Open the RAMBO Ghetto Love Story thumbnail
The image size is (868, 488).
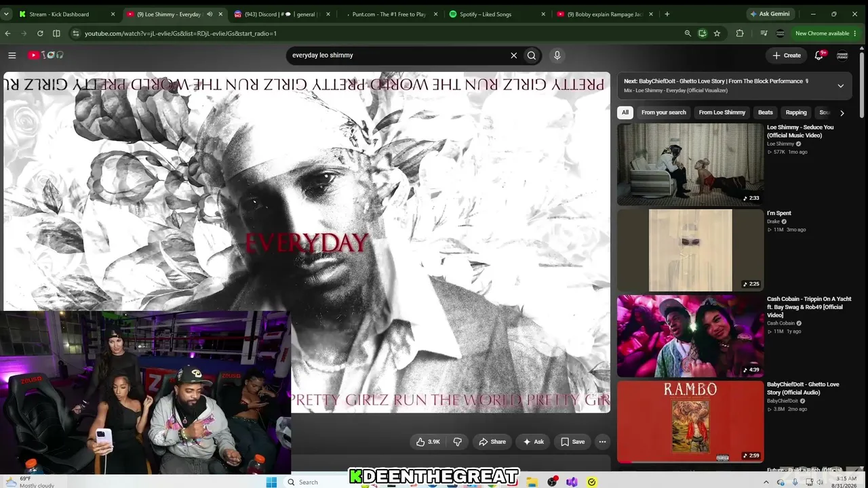[690, 422]
